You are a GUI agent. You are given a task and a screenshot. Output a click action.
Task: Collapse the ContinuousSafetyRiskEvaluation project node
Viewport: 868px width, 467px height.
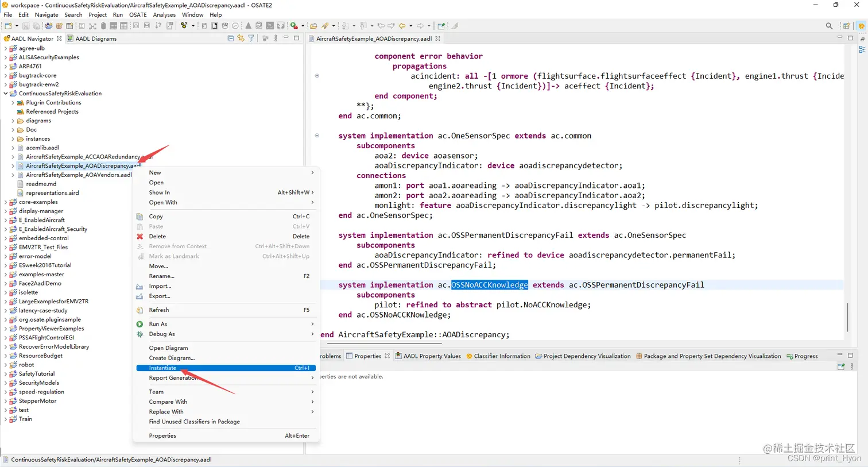click(6, 94)
